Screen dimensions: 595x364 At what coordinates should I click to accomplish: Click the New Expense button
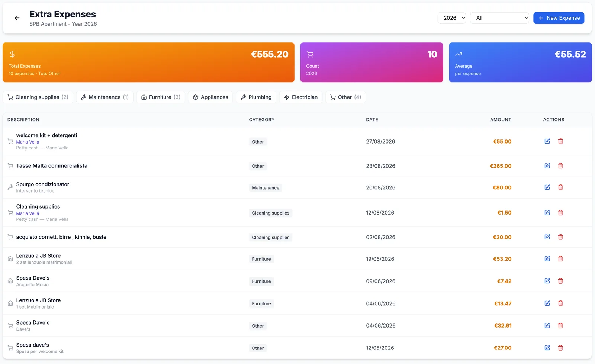click(x=559, y=18)
